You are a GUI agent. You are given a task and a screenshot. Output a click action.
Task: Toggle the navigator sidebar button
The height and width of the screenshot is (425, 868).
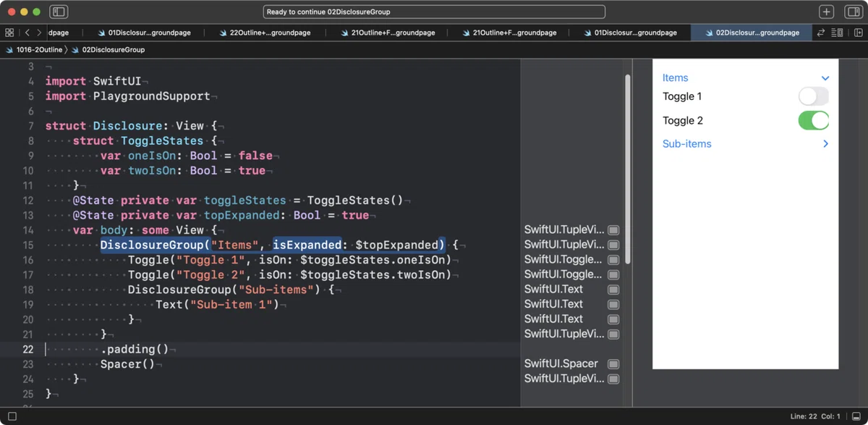coord(59,12)
